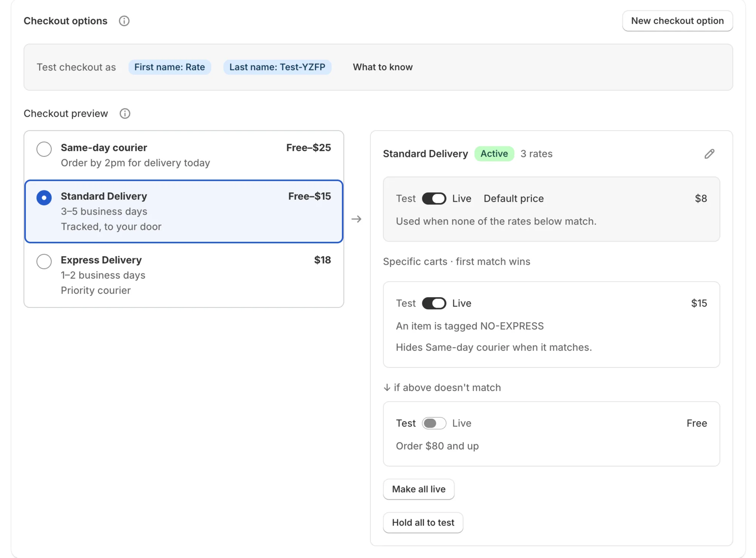Click Last name: Test-YZFP chip
Viewport: 756px width, 558px height.
coord(277,67)
